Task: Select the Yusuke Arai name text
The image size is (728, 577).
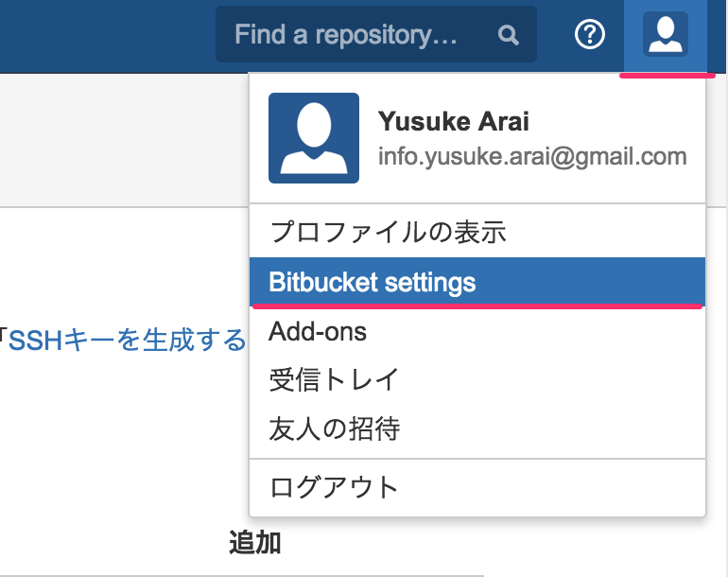Action: [x=454, y=122]
